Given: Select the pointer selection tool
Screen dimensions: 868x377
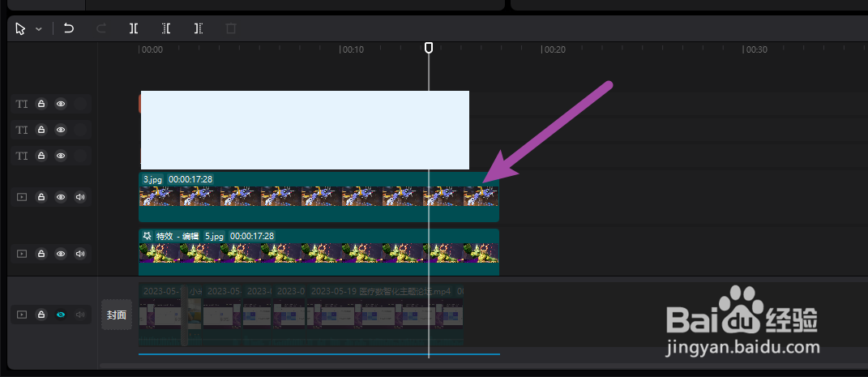Looking at the screenshot, I should point(20,29).
